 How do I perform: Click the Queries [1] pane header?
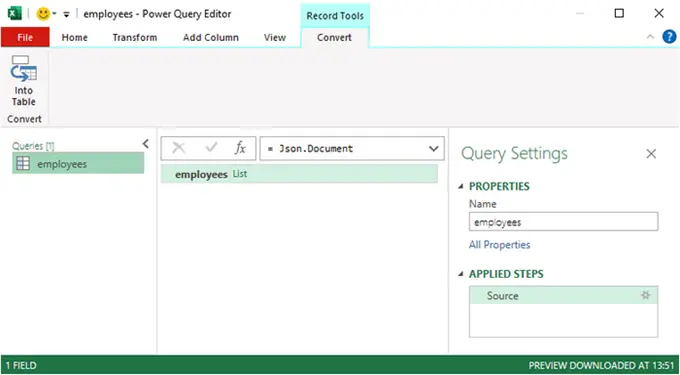pos(33,146)
